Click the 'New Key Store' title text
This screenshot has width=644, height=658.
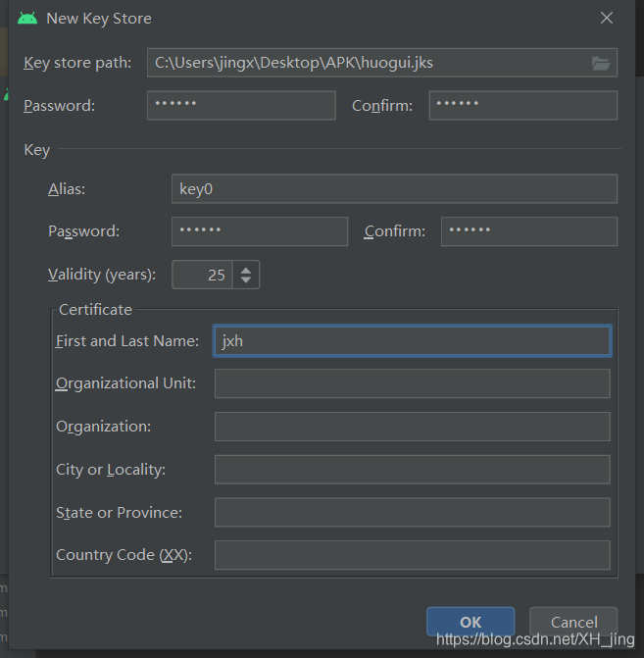click(x=99, y=19)
